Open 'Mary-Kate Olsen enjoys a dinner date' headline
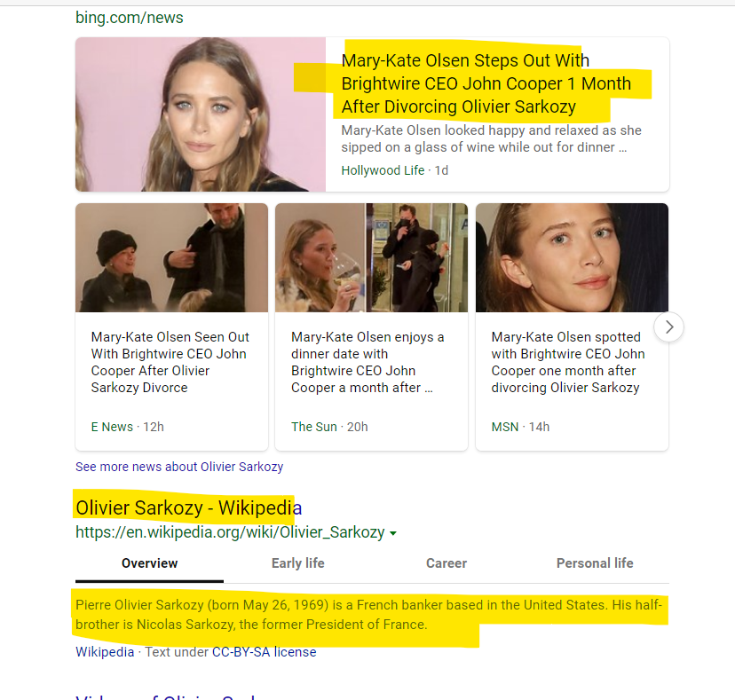Image resolution: width=735 pixels, height=700 pixels. [x=367, y=362]
